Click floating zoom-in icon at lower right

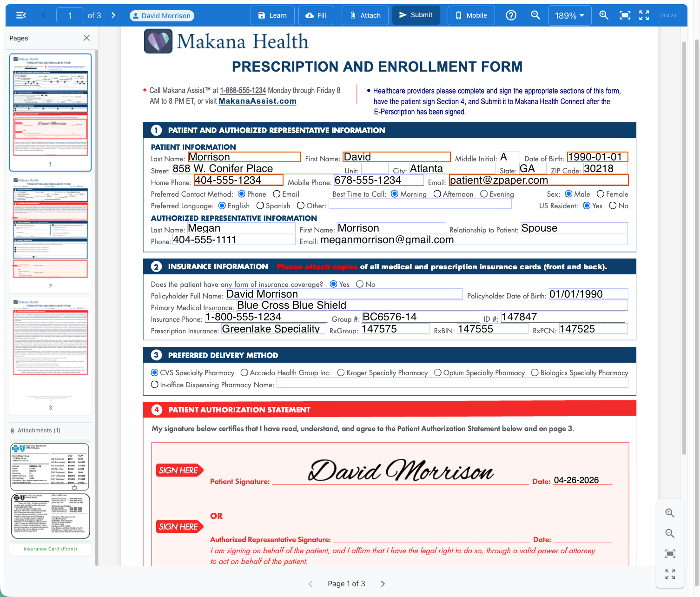[x=670, y=513]
